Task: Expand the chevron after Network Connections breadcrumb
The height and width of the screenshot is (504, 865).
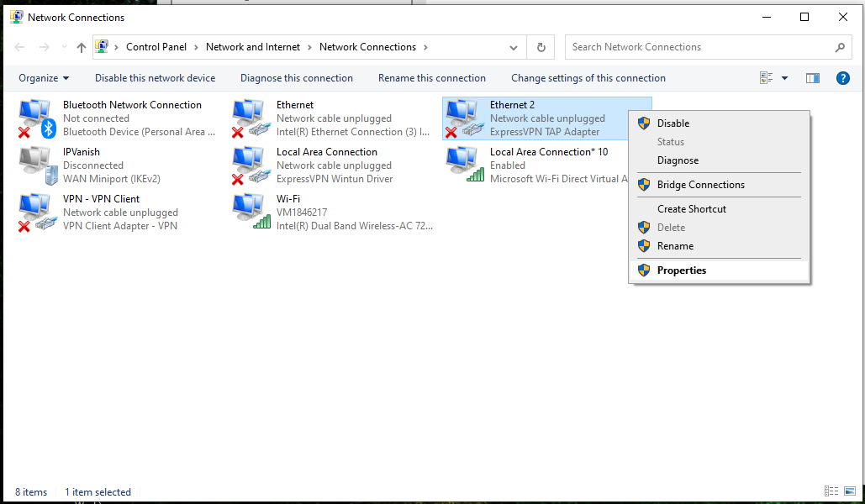Action: pos(425,47)
